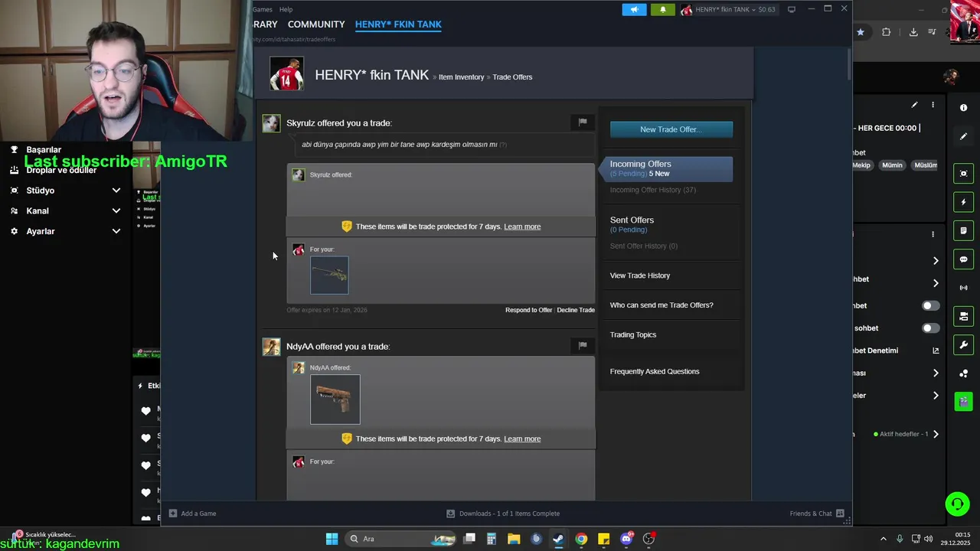
Task: Expand Aktif hedefler row chevron
Action: coord(936,434)
